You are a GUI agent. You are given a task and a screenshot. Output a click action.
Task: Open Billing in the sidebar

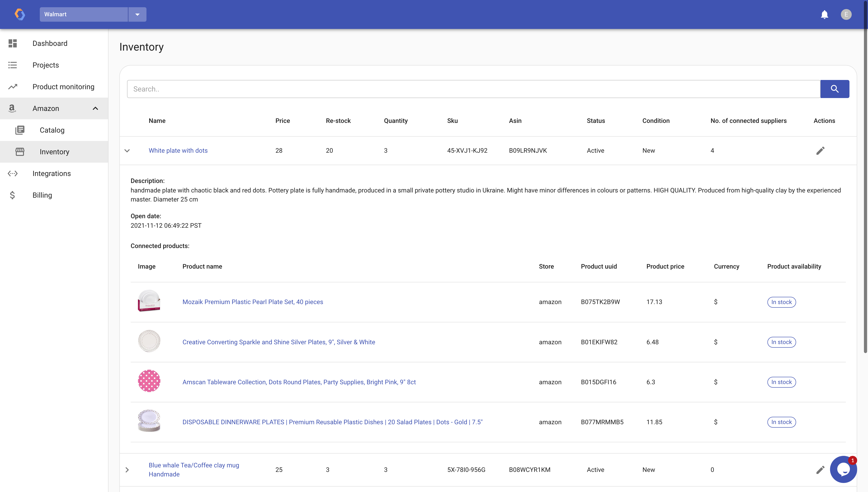pos(42,195)
